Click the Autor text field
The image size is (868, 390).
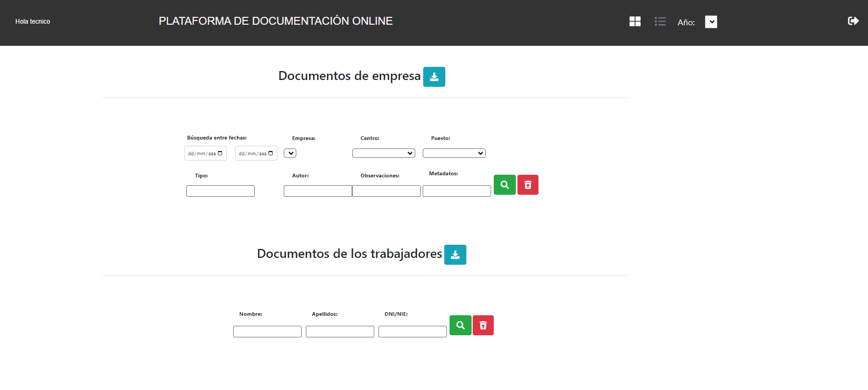tap(318, 191)
